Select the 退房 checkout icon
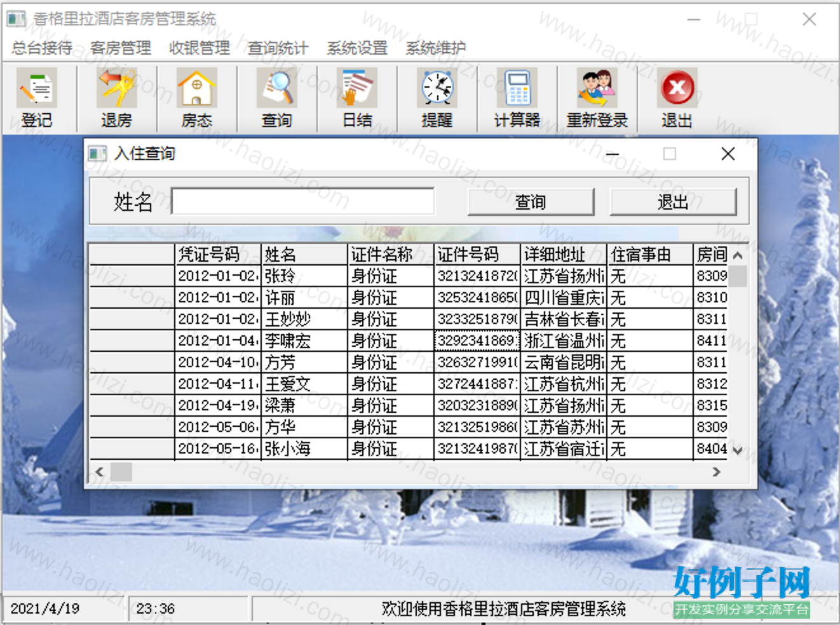Screen dimensions: 840x625 point(117,98)
